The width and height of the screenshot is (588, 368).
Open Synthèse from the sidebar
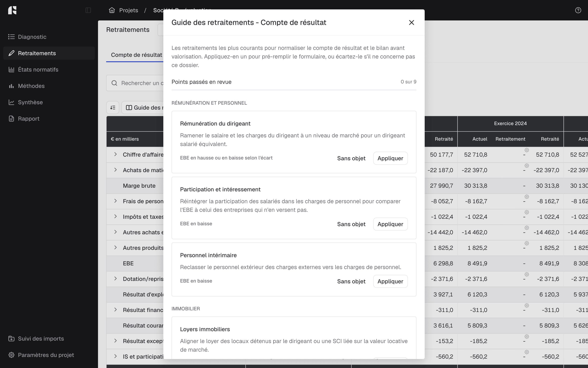tap(49, 102)
